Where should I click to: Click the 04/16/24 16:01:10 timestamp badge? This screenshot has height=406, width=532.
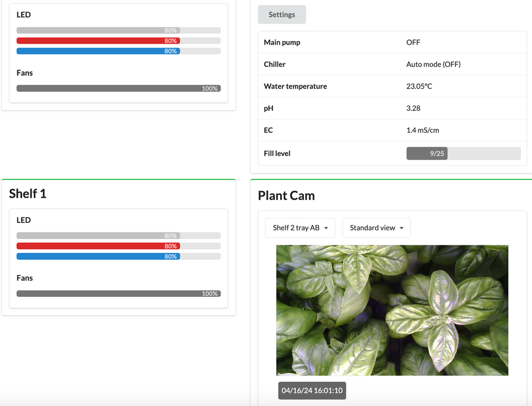[x=312, y=390]
